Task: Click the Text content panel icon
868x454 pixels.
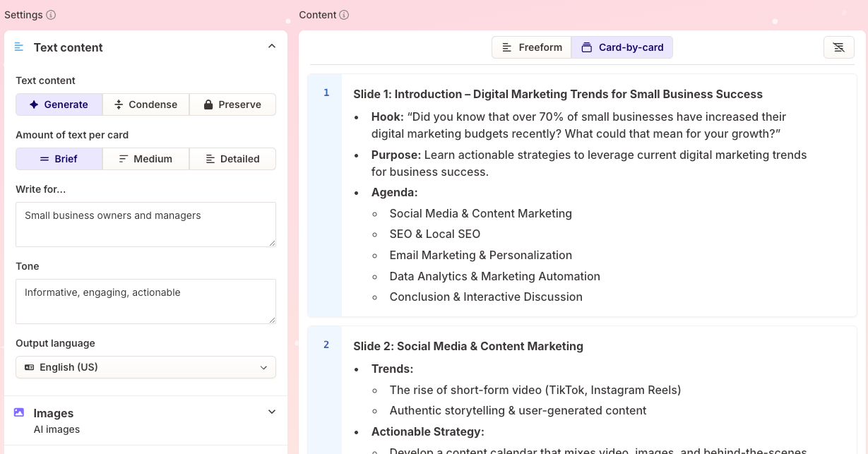Action: click(19, 47)
